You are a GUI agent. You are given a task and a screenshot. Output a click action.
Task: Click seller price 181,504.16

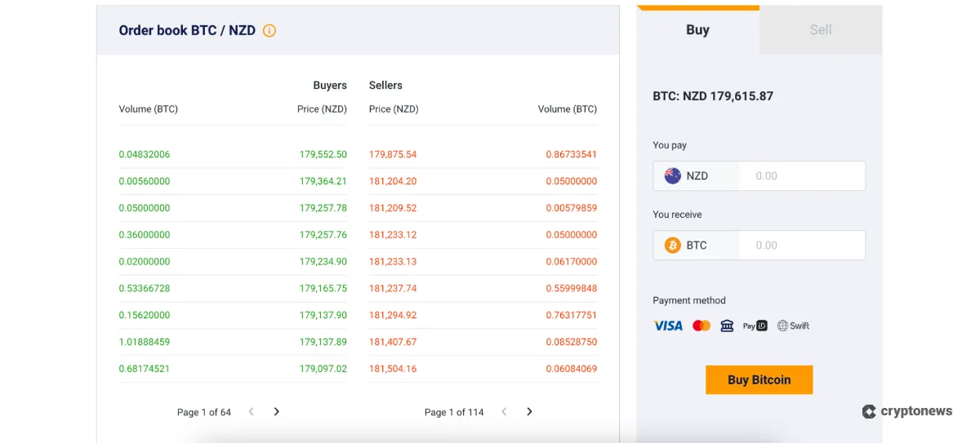tap(393, 369)
